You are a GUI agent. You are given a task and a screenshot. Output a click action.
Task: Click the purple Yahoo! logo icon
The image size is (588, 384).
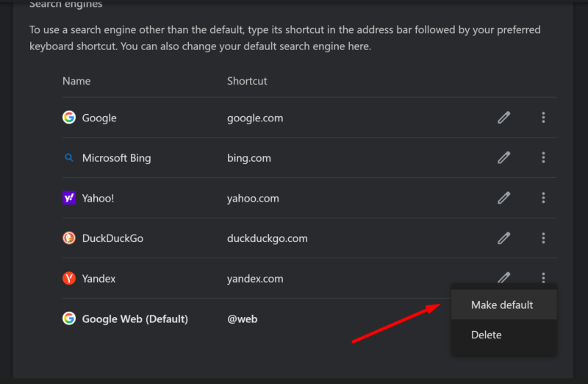pos(69,198)
